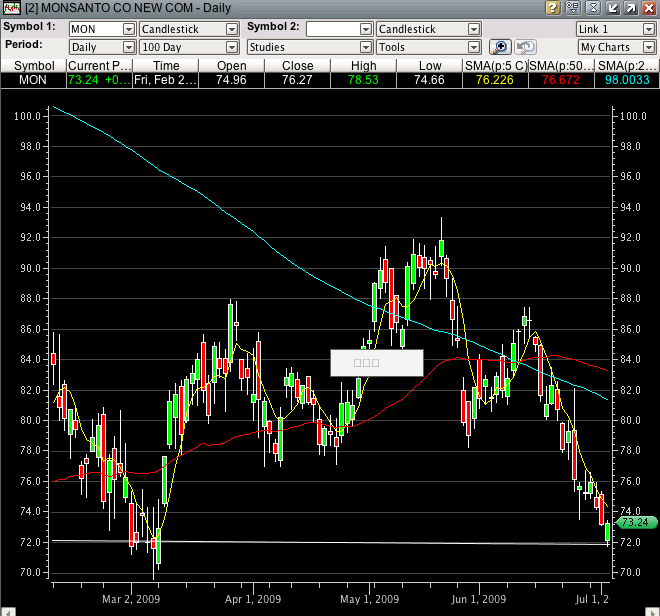This screenshot has width=660, height=616.
Task: Click the zoom-in magnifier icon
Action: tap(500, 47)
